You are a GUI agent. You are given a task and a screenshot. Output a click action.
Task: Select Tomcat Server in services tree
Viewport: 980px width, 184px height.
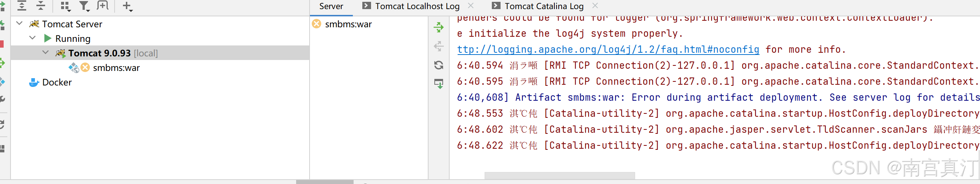click(x=72, y=24)
